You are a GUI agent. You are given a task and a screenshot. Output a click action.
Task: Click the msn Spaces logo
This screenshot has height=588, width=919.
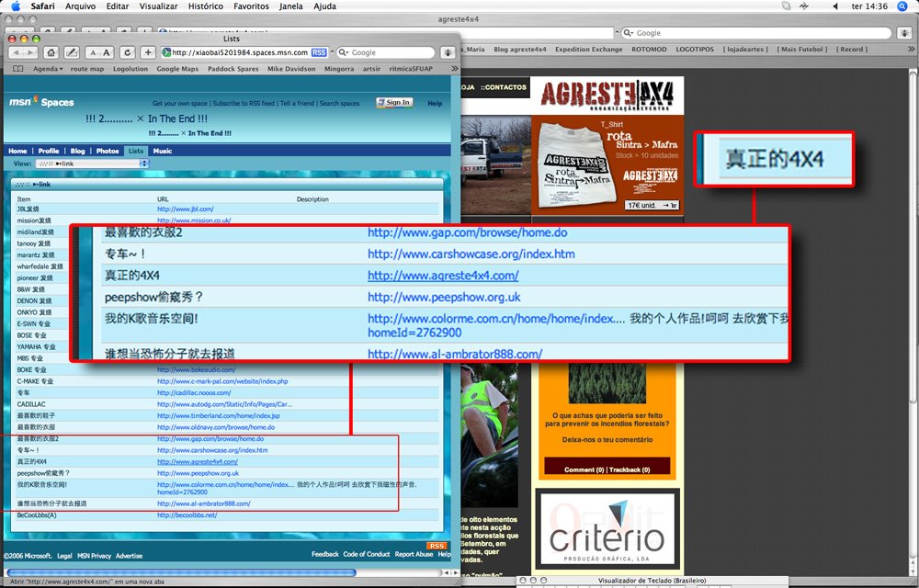pos(41,101)
